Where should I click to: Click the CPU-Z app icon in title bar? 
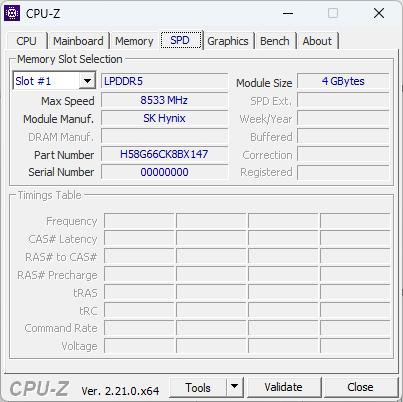[x=12, y=13]
